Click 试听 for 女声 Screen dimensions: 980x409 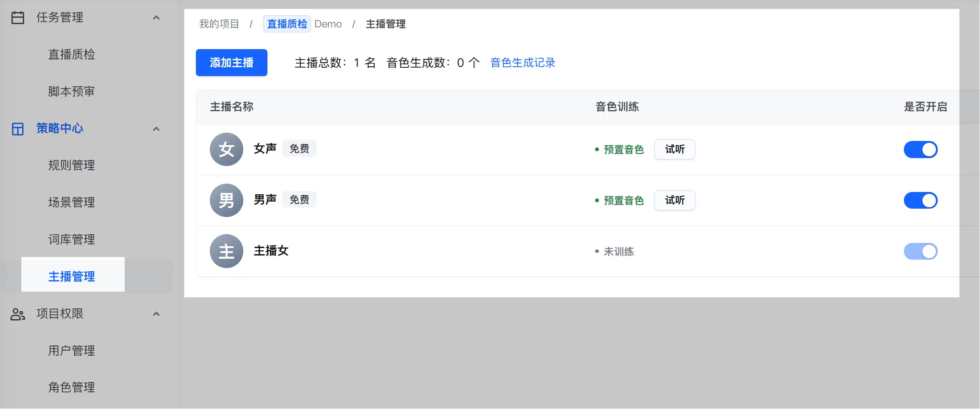click(x=675, y=149)
